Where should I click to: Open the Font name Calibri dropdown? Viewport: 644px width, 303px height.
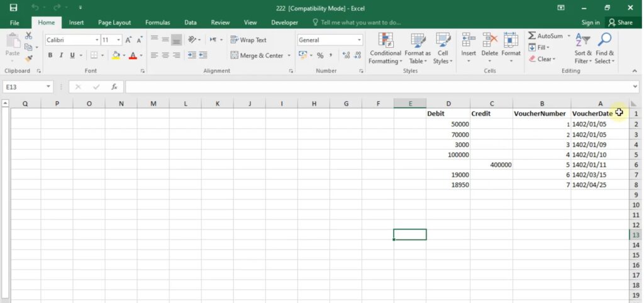[97, 40]
